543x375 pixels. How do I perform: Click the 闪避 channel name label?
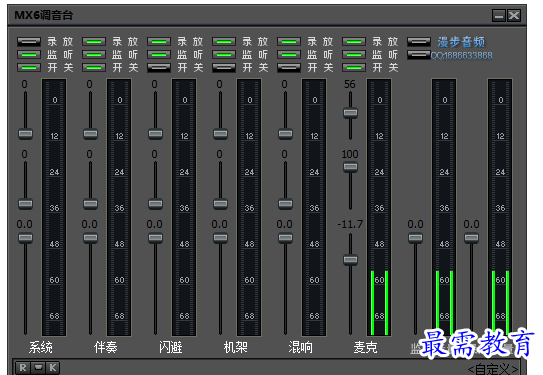171,347
